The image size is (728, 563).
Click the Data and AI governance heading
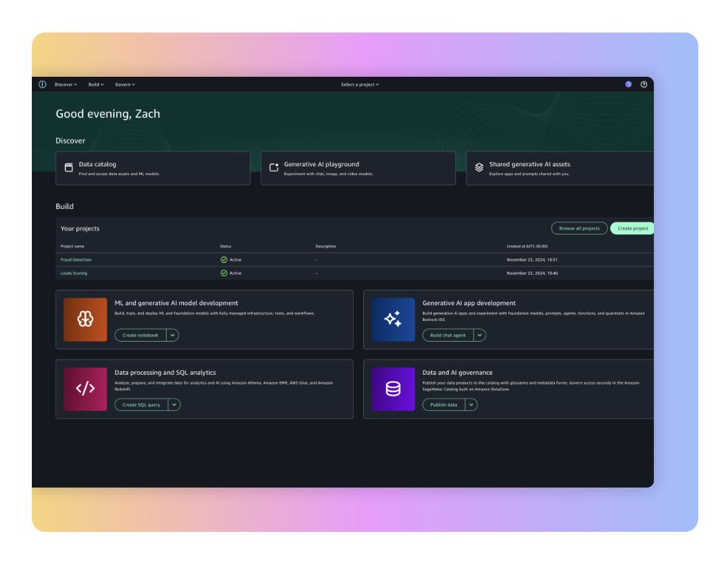(457, 373)
